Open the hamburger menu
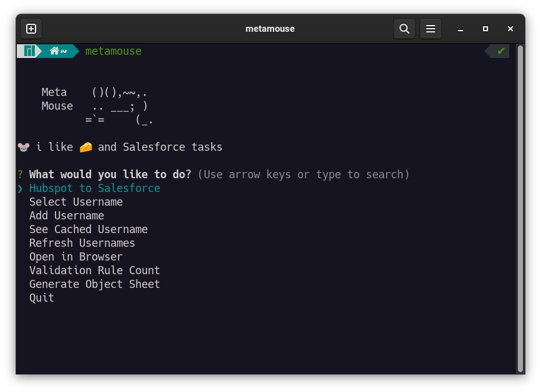Screen dimensions: 541x392 pos(430,29)
